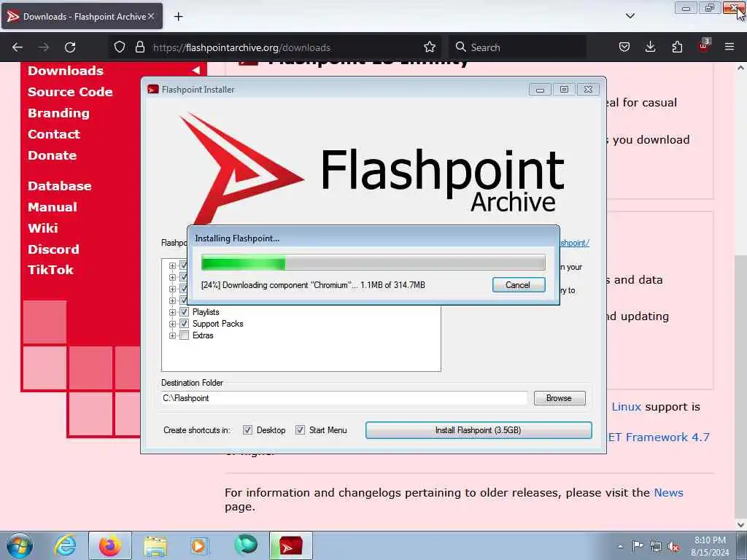Select the Support Packs tree row label
747x560 pixels.
[x=217, y=324]
